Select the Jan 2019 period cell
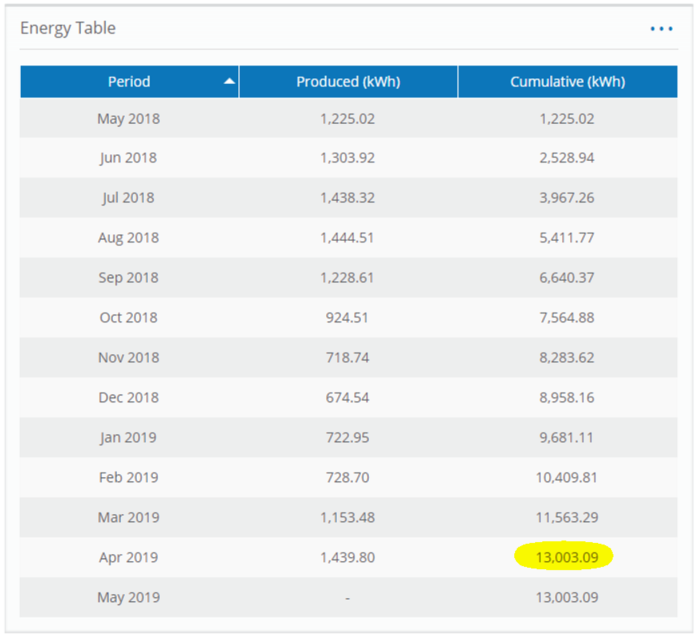Image resolution: width=700 pixels, height=640 pixels. (128, 438)
